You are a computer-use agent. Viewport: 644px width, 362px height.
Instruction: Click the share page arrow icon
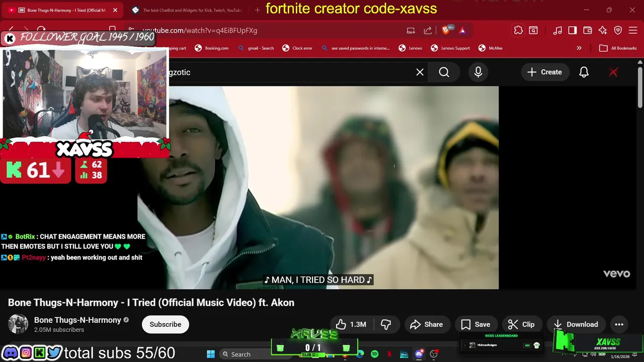[x=428, y=31]
